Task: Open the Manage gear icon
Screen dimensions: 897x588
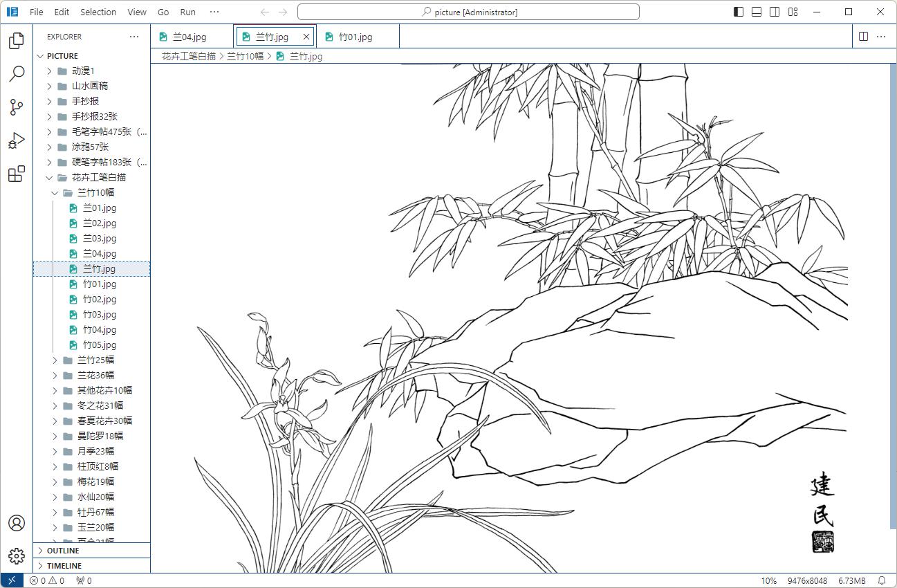Action: pyautogui.click(x=17, y=555)
